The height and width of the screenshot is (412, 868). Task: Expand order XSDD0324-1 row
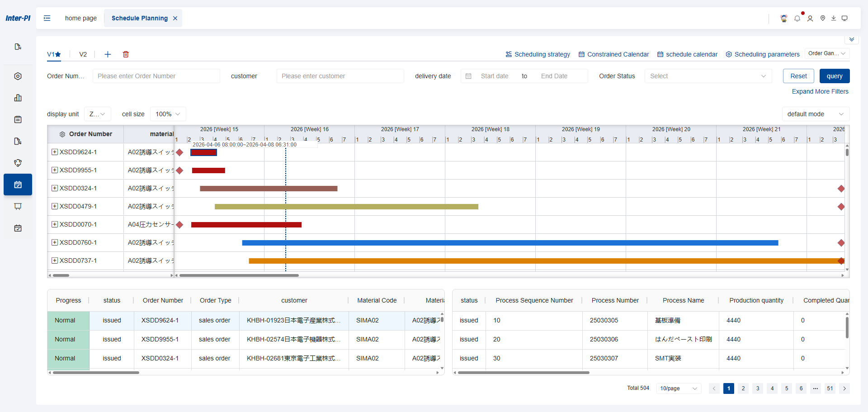pyautogui.click(x=55, y=188)
